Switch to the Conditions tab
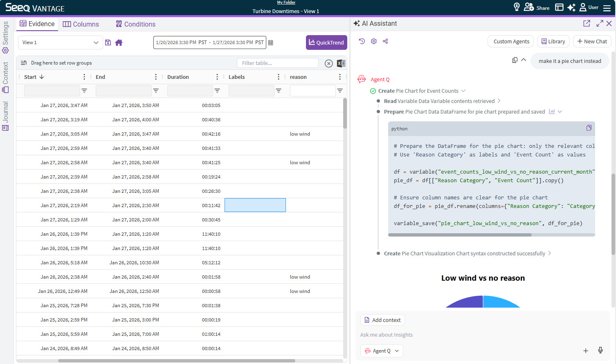The height and width of the screenshot is (364, 616). (x=135, y=25)
